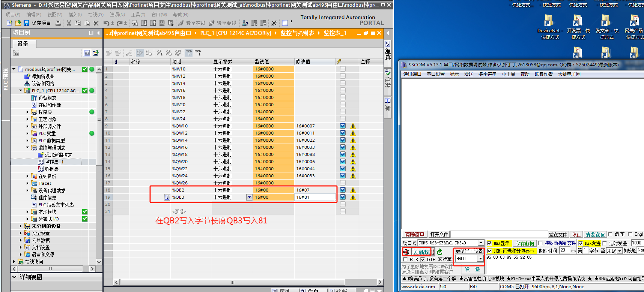Open the 波特率 9600 baud rate dropdown
This screenshot has width=644, height=292.
pyautogui.click(x=480, y=259)
